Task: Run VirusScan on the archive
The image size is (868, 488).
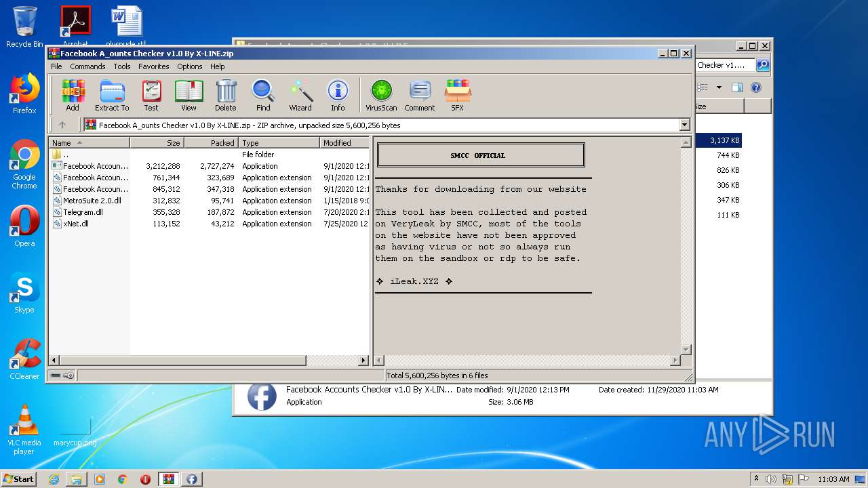Action: [x=381, y=96]
